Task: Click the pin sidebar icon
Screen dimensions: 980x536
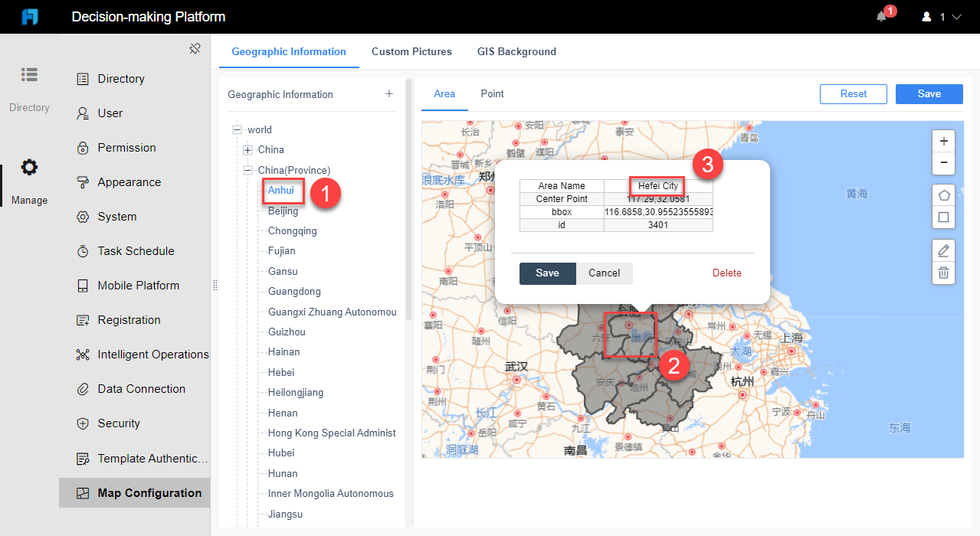Action: (x=195, y=49)
